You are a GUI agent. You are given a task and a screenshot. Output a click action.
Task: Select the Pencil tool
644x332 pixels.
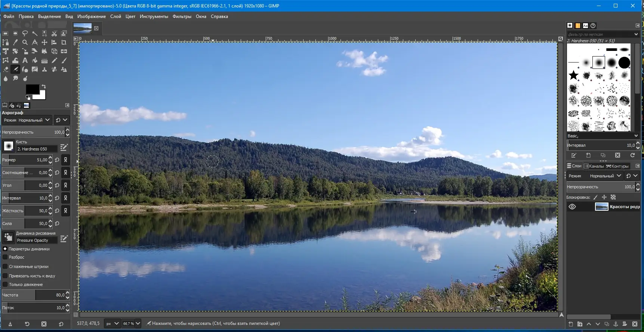click(x=54, y=60)
